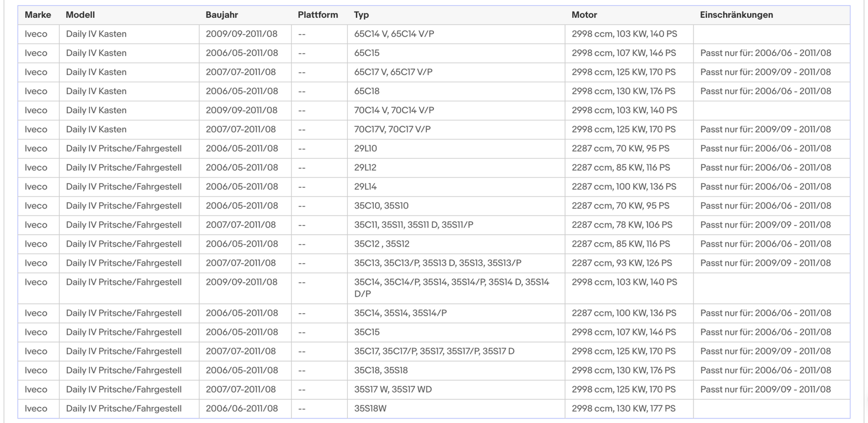Click Daily IV Kasten in the 70C14 V row
The width and height of the screenshot is (868, 423).
pos(96,110)
